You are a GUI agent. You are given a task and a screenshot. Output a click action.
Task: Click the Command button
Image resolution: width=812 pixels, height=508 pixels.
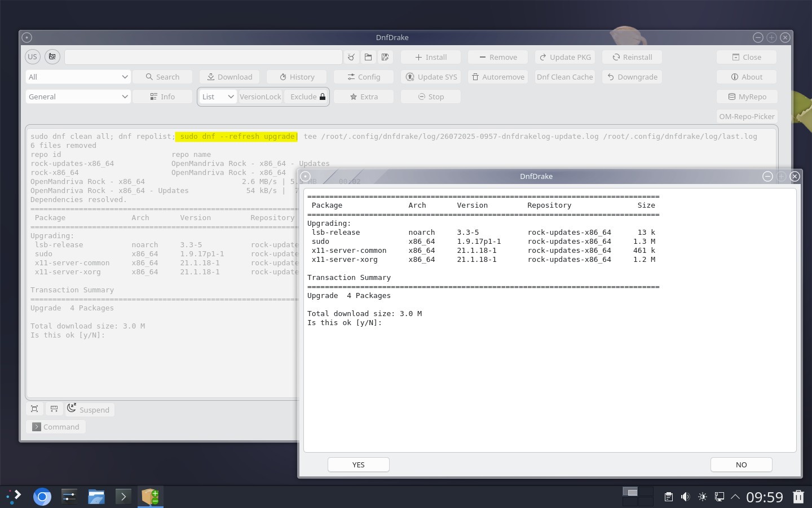pyautogui.click(x=56, y=427)
